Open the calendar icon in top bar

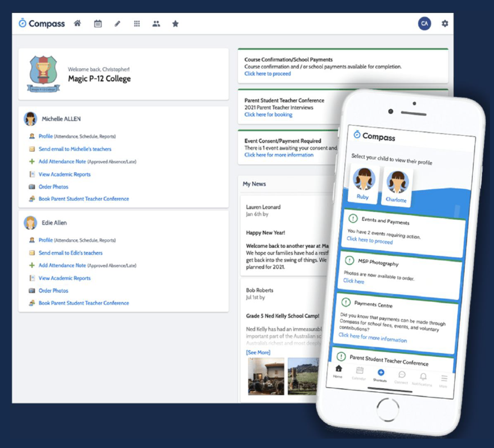98,23
